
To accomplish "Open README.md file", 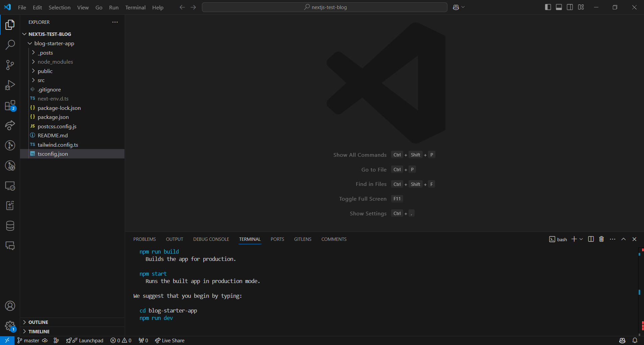I will [x=72, y=136].
